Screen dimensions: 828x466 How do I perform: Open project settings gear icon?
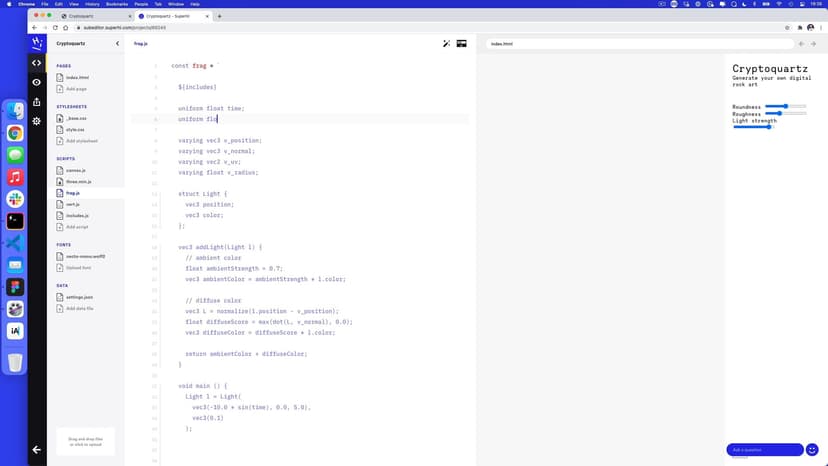(37, 121)
